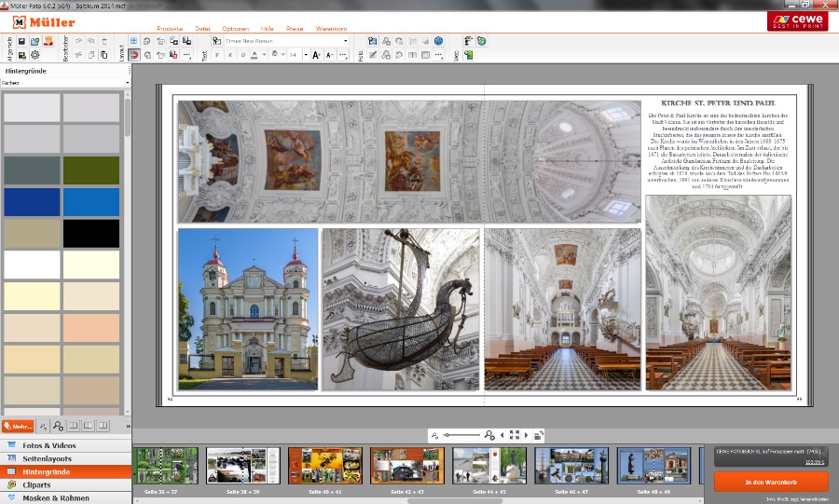Screen dimensions: 839x504
Task: Expand the Farben background category dropdown
Action: pos(127,83)
